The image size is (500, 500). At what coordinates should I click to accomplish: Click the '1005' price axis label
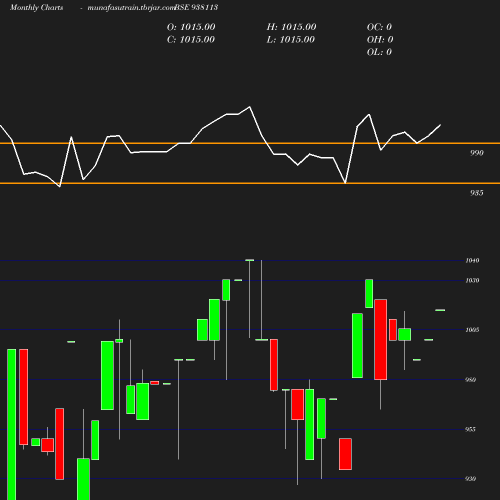pyautogui.click(x=472, y=330)
